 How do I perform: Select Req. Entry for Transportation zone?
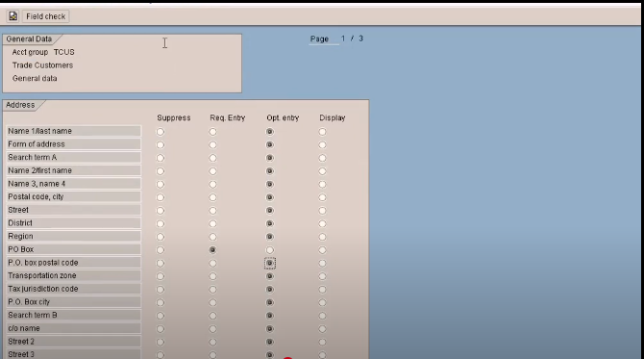(x=212, y=276)
